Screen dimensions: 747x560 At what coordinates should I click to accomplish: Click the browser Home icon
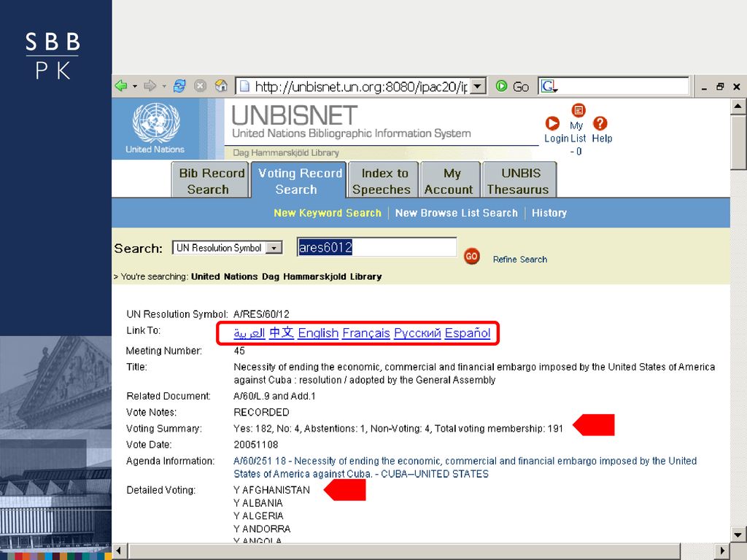pos(221,86)
